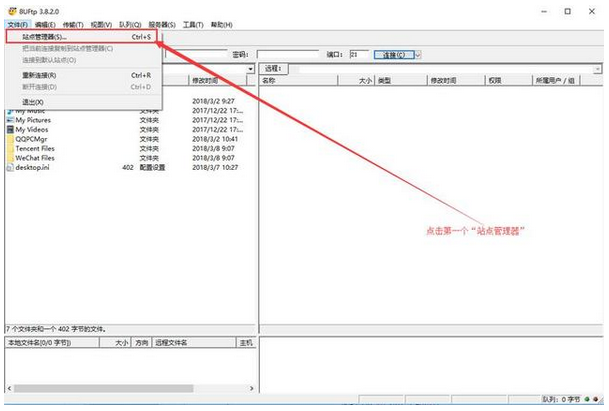Click the 远程: label tab

click(x=274, y=69)
